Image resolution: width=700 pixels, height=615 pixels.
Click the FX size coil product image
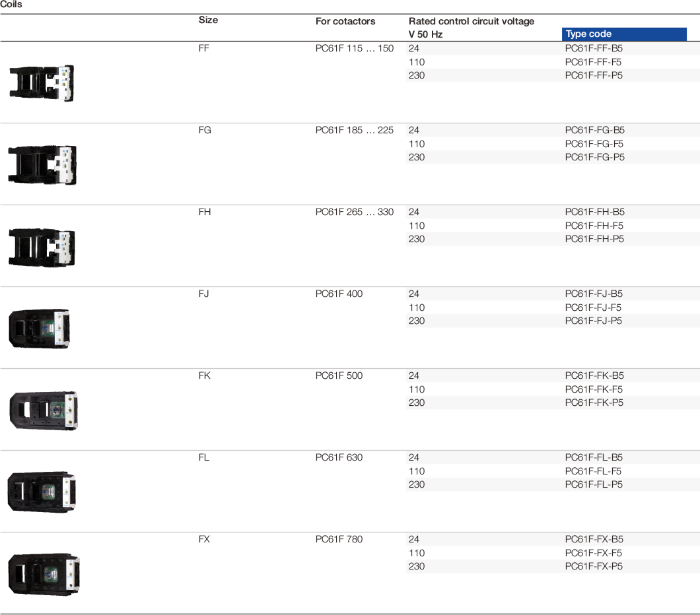click(x=44, y=574)
